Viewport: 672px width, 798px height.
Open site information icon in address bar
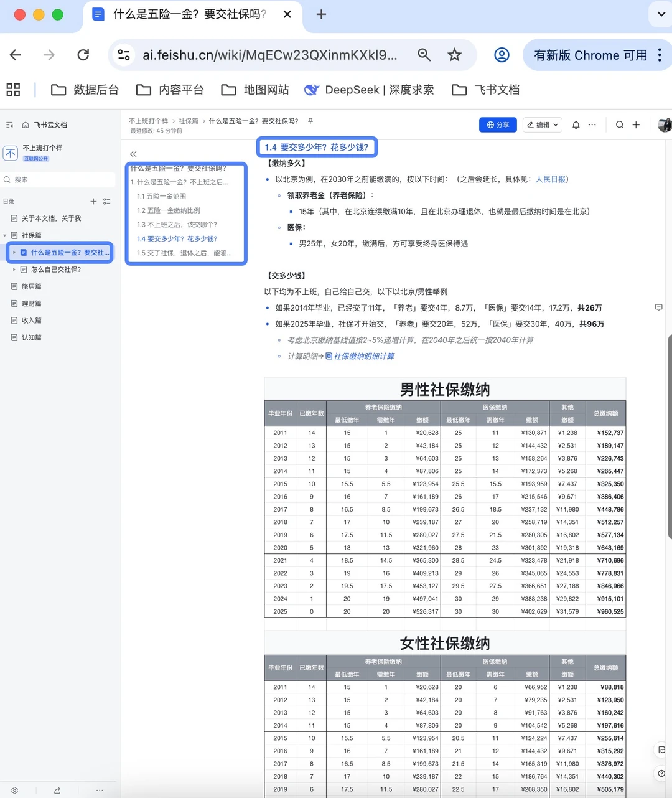(x=124, y=55)
